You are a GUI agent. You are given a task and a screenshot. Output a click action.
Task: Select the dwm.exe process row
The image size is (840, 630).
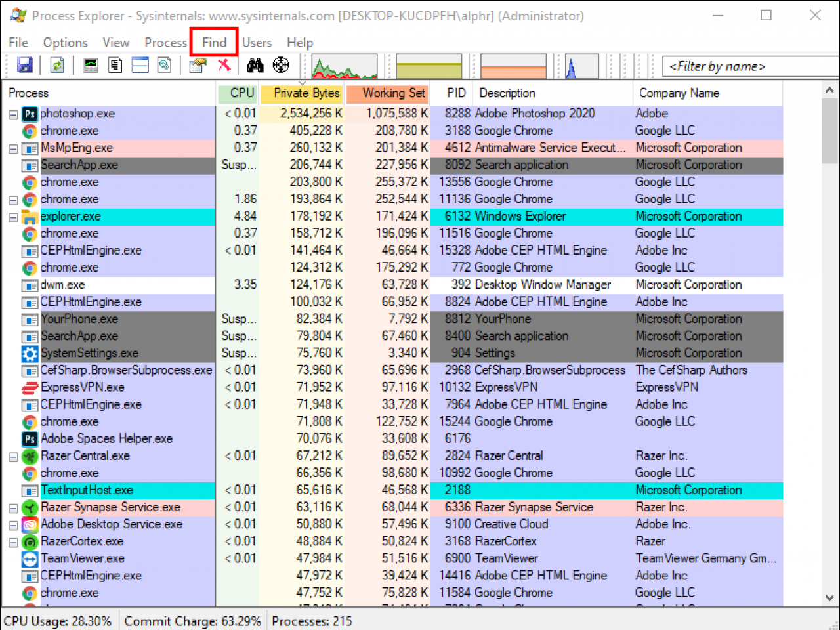point(63,285)
